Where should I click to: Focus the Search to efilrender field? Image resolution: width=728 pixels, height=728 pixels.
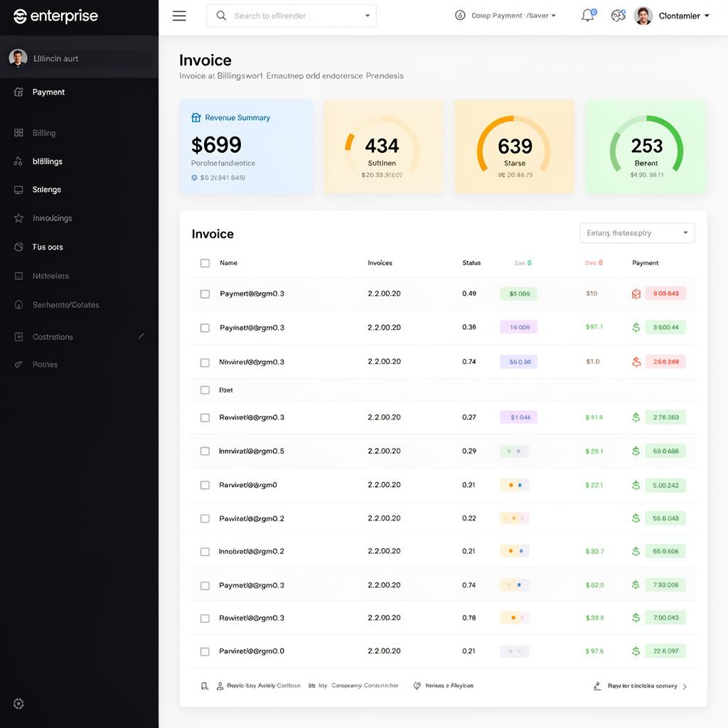[x=291, y=16]
